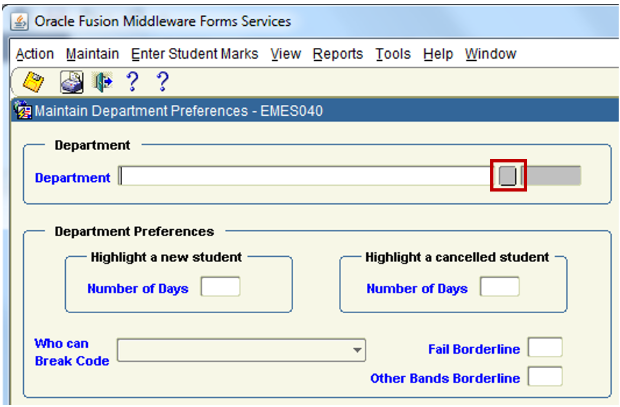Click the Print icon in toolbar

pos(72,82)
